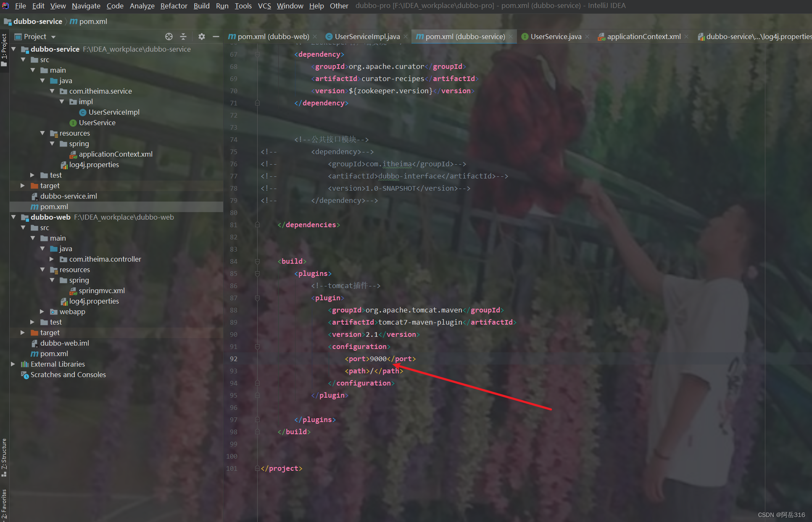Close the applicationContext.xml tab
812x522 pixels.
click(686, 37)
